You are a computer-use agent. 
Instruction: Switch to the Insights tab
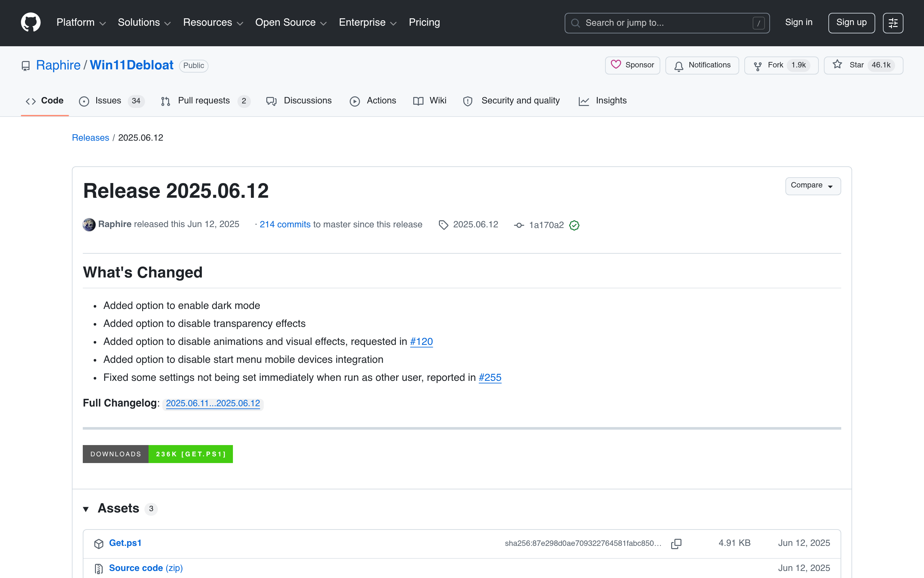point(603,101)
